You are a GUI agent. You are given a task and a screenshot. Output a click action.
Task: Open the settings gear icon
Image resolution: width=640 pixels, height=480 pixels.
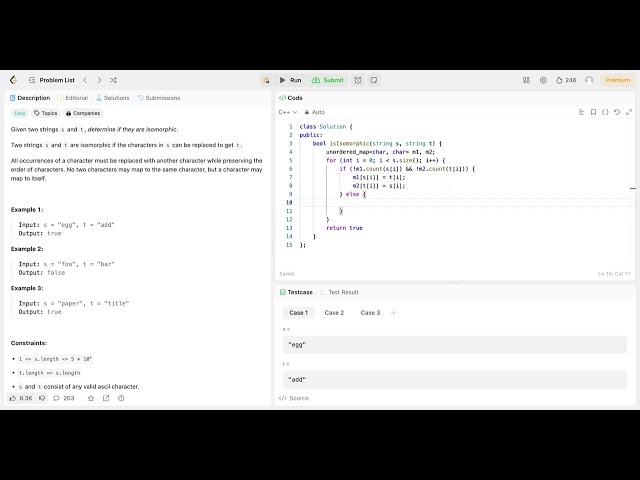pos(543,80)
